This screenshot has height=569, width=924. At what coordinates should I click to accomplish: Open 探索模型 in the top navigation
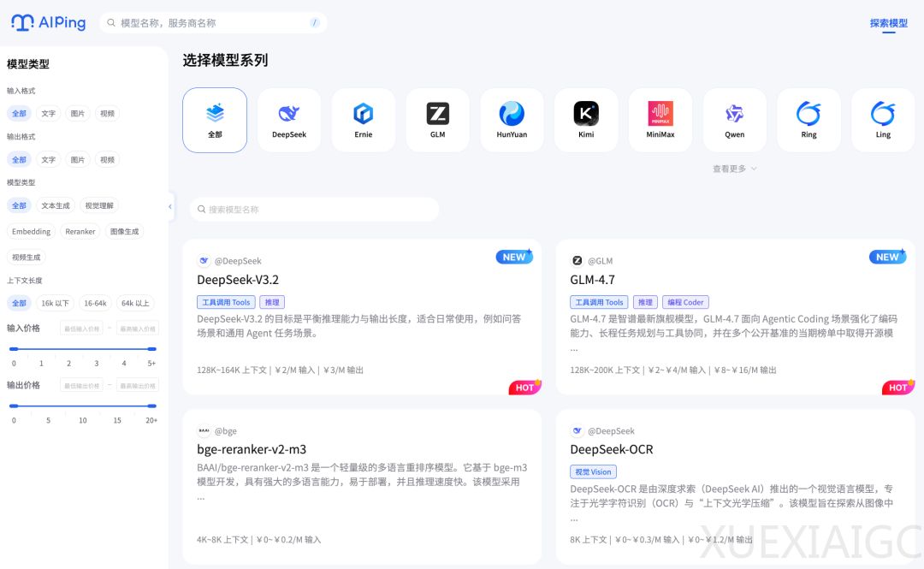(888, 23)
